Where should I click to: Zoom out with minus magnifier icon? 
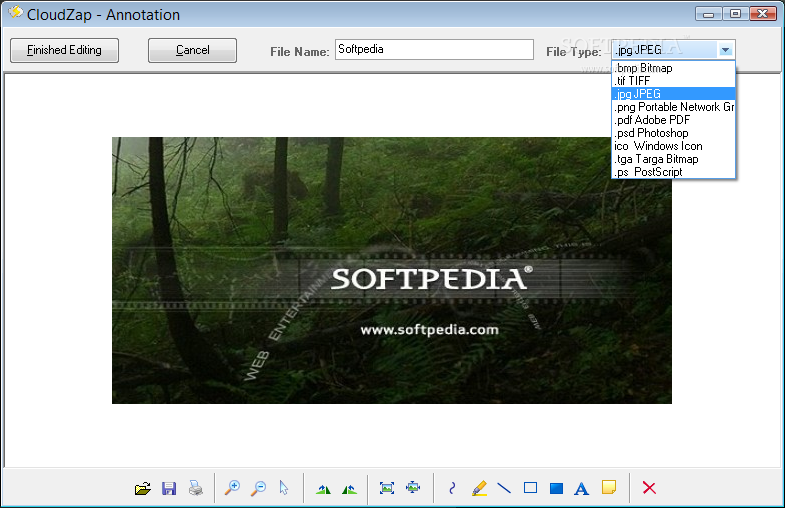pyautogui.click(x=258, y=488)
